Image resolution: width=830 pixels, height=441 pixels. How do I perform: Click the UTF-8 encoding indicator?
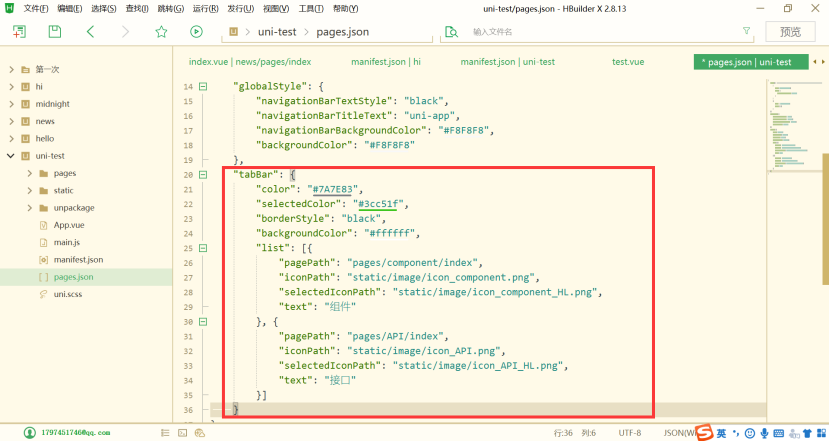pos(630,433)
